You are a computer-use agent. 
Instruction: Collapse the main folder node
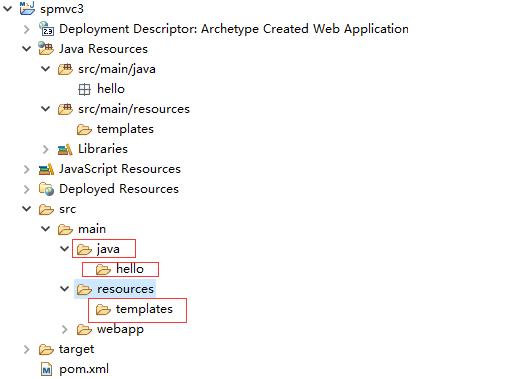pyautogui.click(x=46, y=229)
